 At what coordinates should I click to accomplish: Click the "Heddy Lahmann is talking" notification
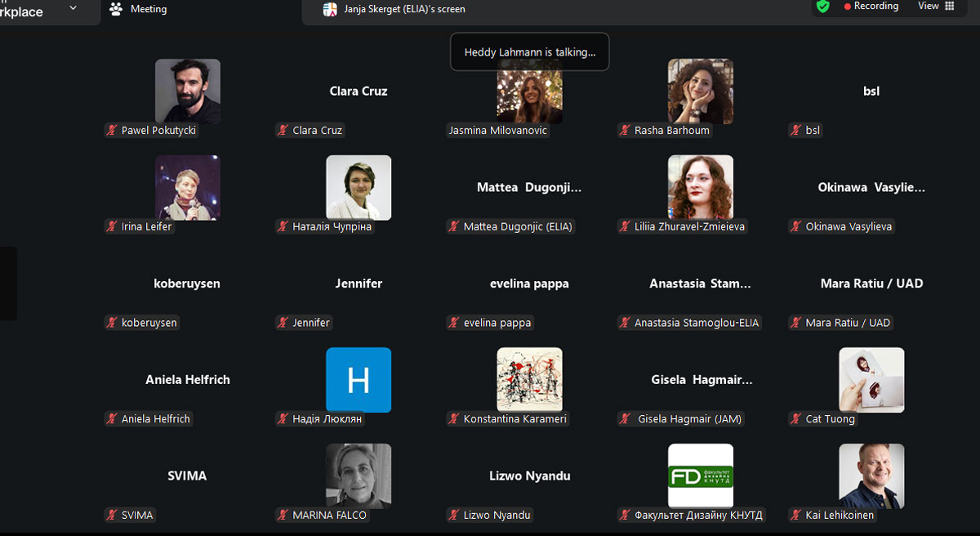[529, 52]
